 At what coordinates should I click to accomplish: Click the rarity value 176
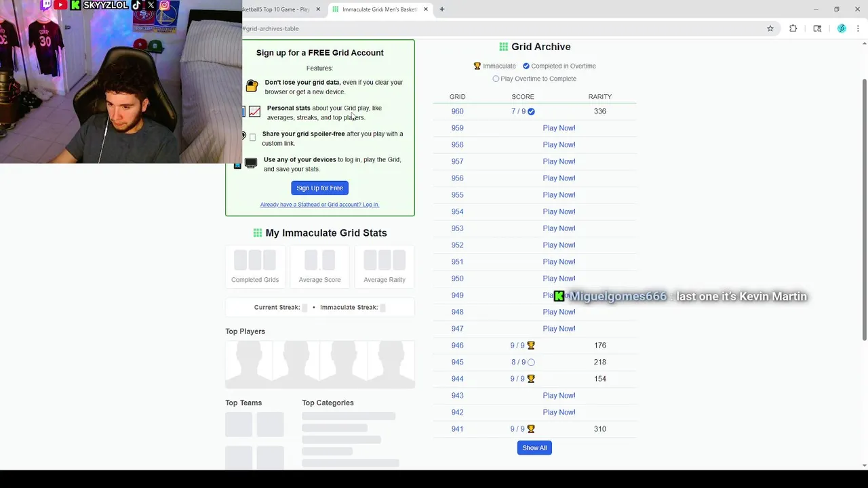600,346
